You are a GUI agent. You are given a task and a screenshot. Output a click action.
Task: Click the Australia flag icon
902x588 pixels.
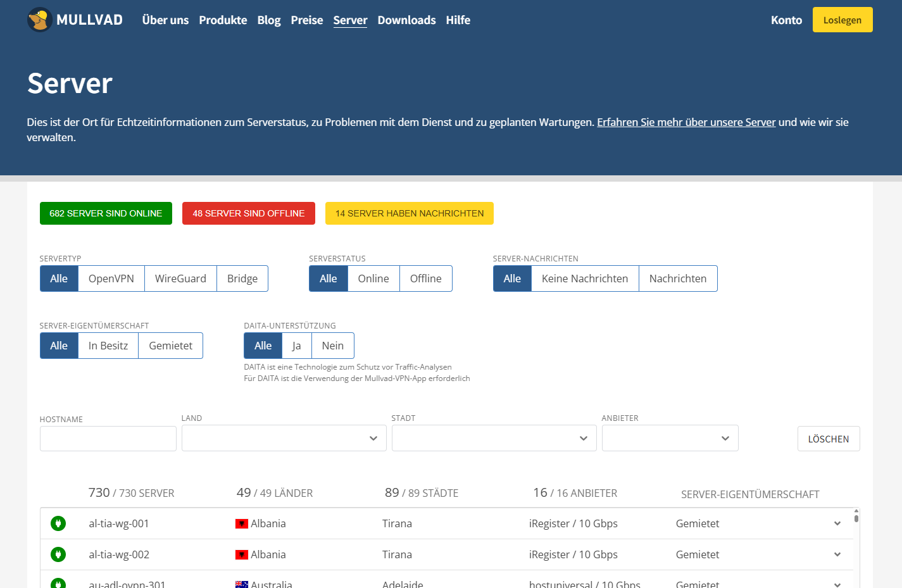(242, 585)
